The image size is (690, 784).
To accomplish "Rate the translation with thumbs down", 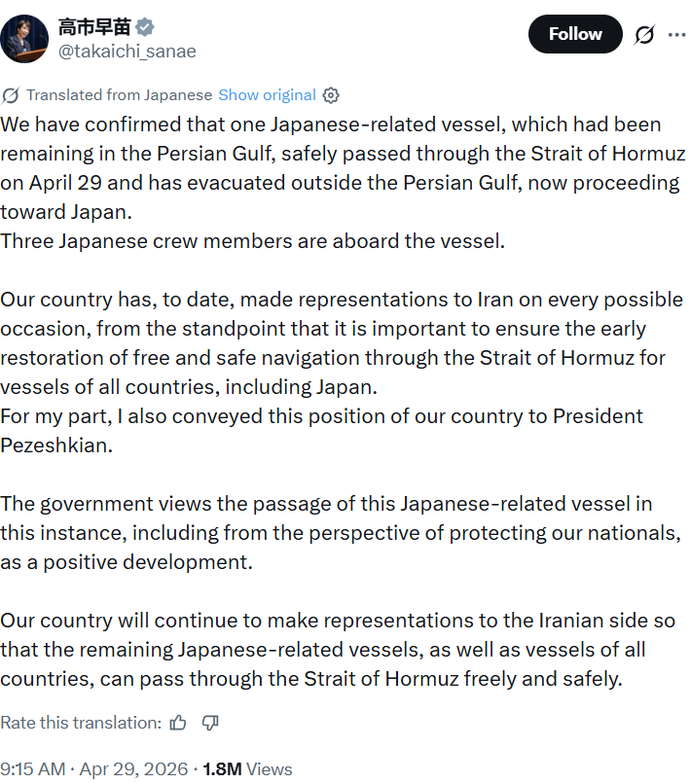I will (210, 723).
